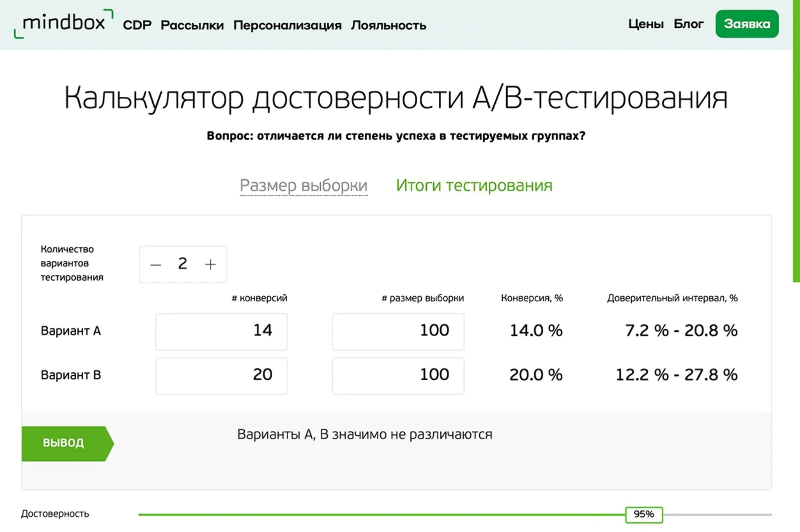Click the green ВЫВОД label
Image resolution: width=800 pixels, height=532 pixels.
coord(68,443)
